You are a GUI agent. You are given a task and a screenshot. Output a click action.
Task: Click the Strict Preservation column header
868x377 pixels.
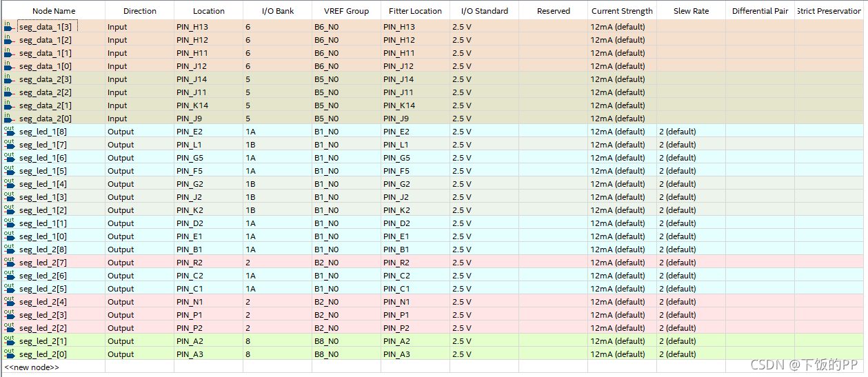click(830, 10)
